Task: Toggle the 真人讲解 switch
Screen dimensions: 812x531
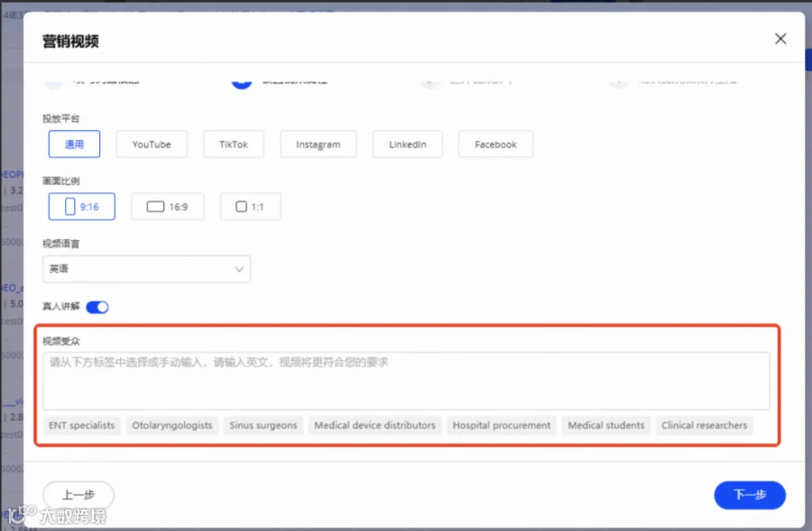Action: click(97, 307)
